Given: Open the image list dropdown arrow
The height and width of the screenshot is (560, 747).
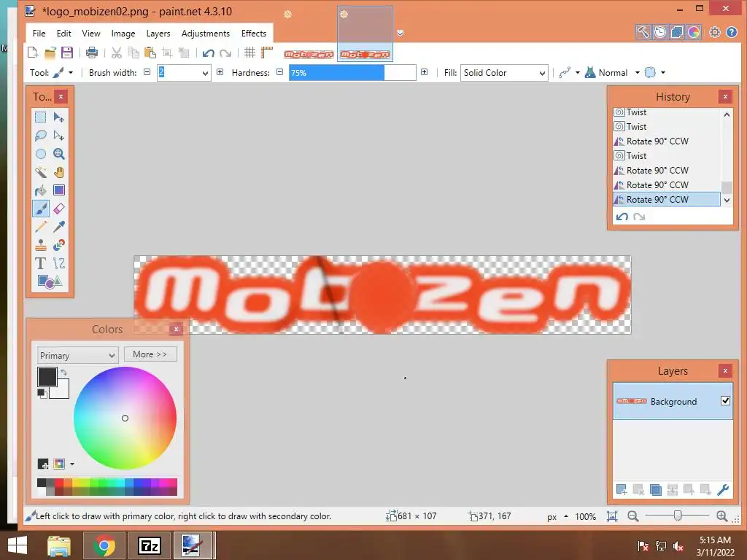Looking at the screenshot, I should 400,32.
